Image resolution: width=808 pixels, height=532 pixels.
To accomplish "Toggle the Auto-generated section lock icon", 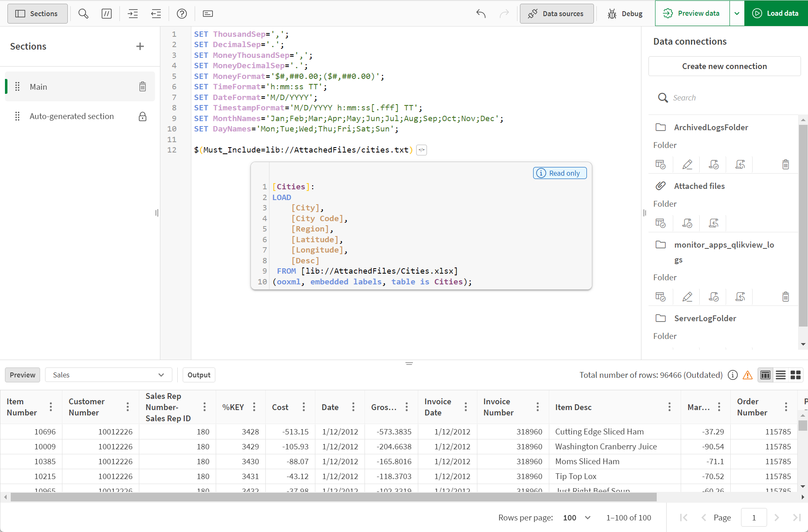I will coord(143,117).
